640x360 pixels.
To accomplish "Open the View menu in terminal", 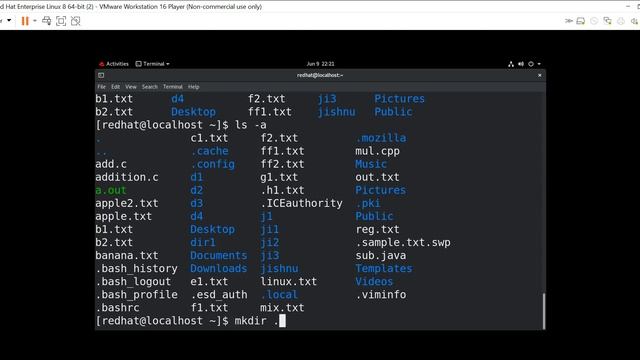I will coord(131,87).
